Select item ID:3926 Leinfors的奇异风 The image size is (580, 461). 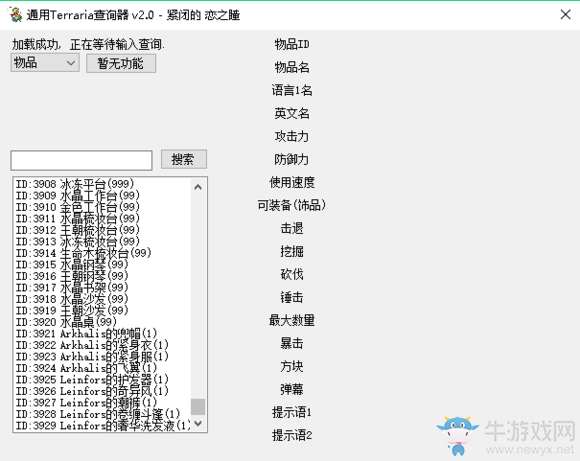pyautogui.click(x=92, y=391)
